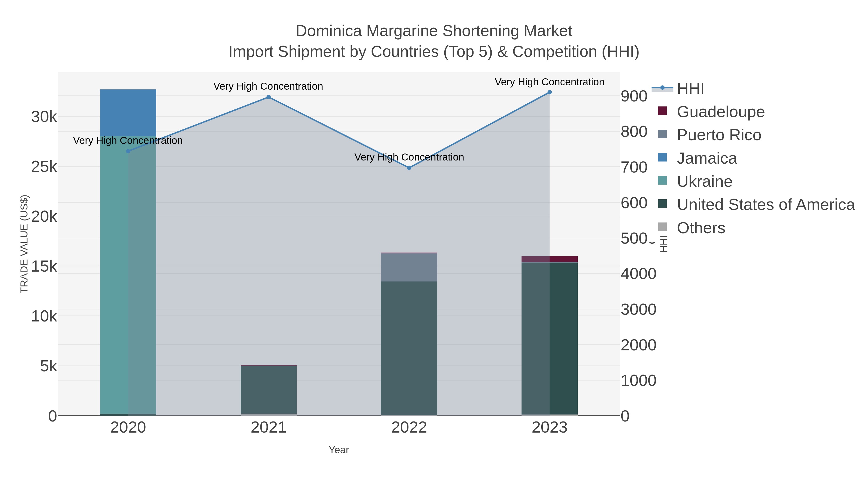Select the 2020 HHI data point
Viewport: 868px width, 488px height.
(x=128, y=151)
